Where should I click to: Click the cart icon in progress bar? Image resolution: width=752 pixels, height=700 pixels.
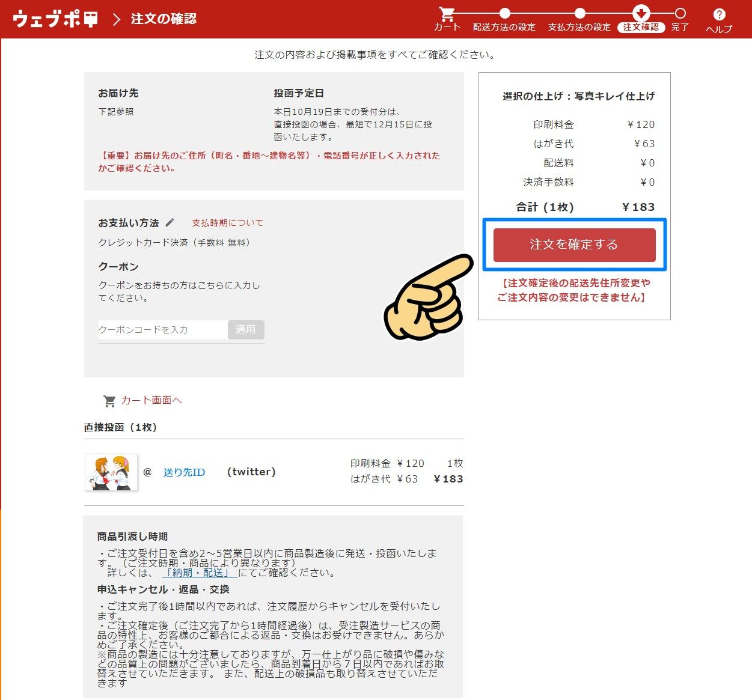(447, 13)
